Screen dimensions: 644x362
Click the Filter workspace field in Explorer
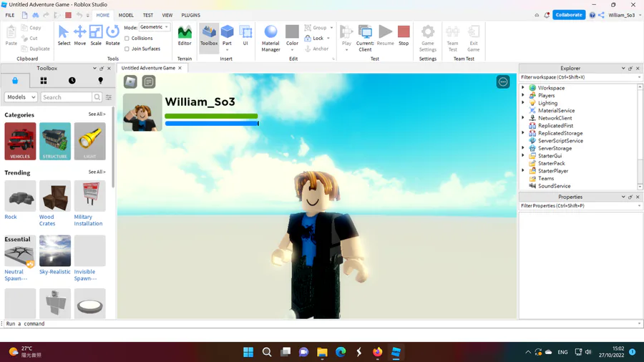pyautogui.click(x=580, y=77)
